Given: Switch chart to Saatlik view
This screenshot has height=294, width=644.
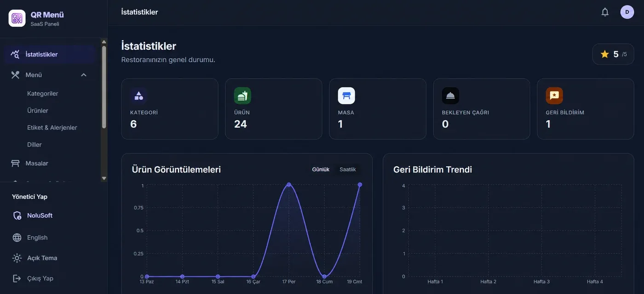Looking at the screenshot, I should click(x=348, y=170).
